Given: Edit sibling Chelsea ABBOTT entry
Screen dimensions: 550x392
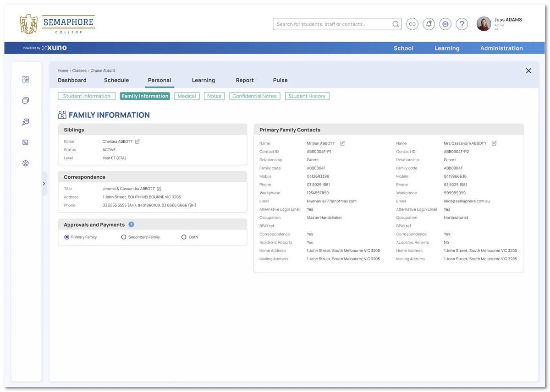Looking at the screenshot, I should pyautogui.click(x=137, y=142).
